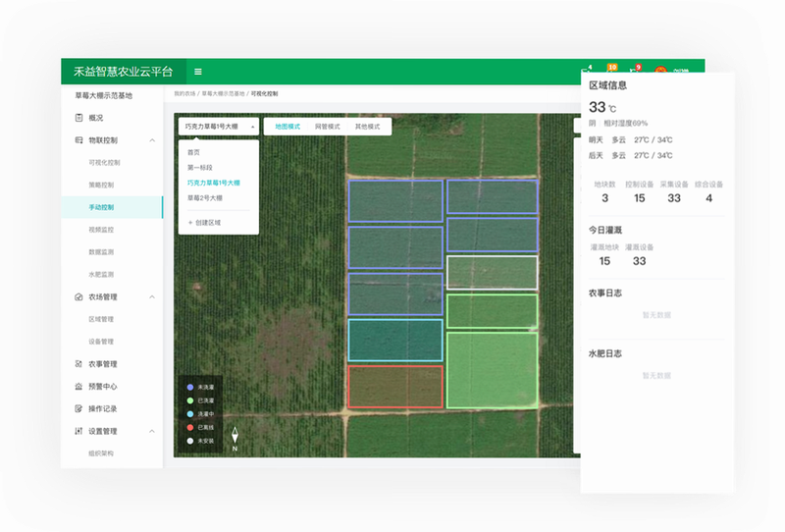Select 草莓2号大棚 in the dropdown list

pyautogui.click(x=205, y=198)
